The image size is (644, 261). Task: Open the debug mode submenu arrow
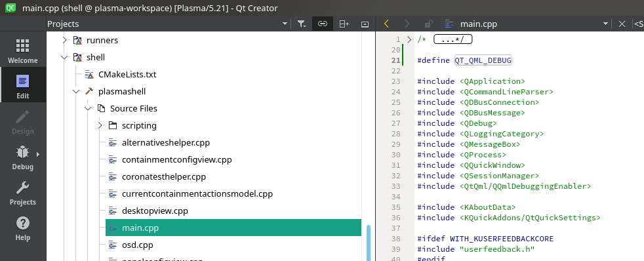[38, 154]
